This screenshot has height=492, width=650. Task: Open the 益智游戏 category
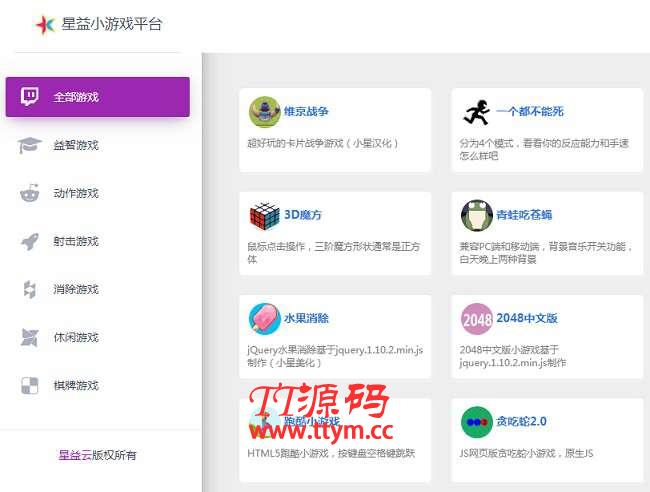point(76,145)
